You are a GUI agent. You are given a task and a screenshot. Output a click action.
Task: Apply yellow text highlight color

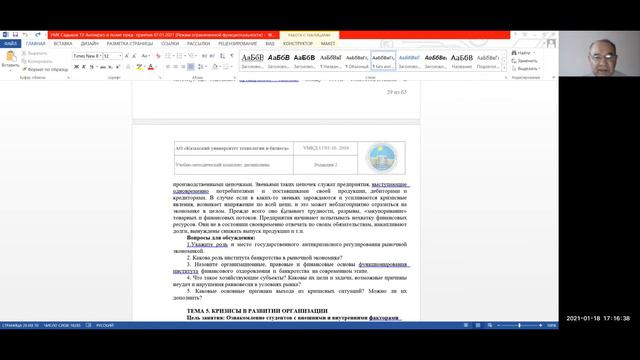tap(139, 67)
